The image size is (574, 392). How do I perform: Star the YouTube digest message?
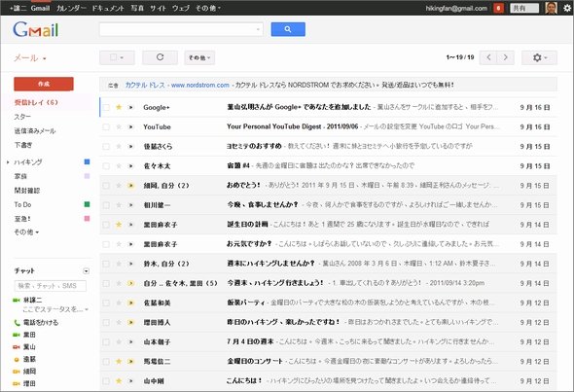click(x=119, y=127)
